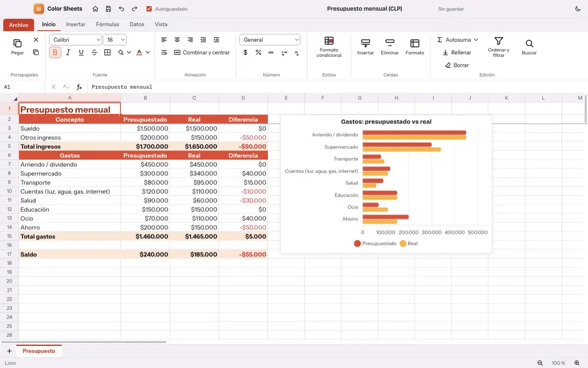Center align the text
This screenshot has width=588, height=368.
(177, 40)
